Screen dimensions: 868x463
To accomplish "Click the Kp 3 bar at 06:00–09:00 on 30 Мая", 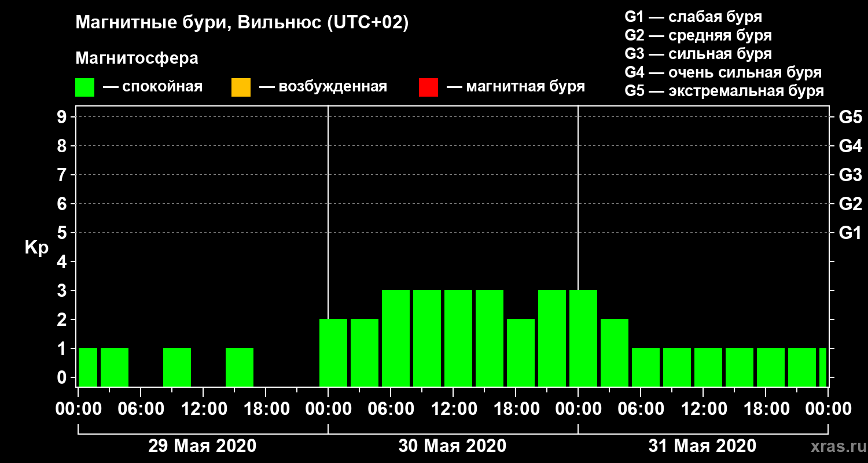I will 396,338.
